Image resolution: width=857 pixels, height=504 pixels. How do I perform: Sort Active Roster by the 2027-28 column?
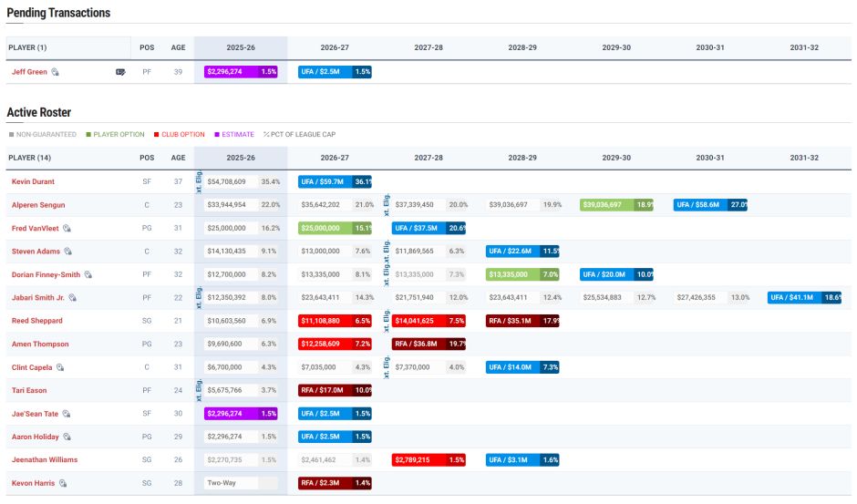click(428, 158)
